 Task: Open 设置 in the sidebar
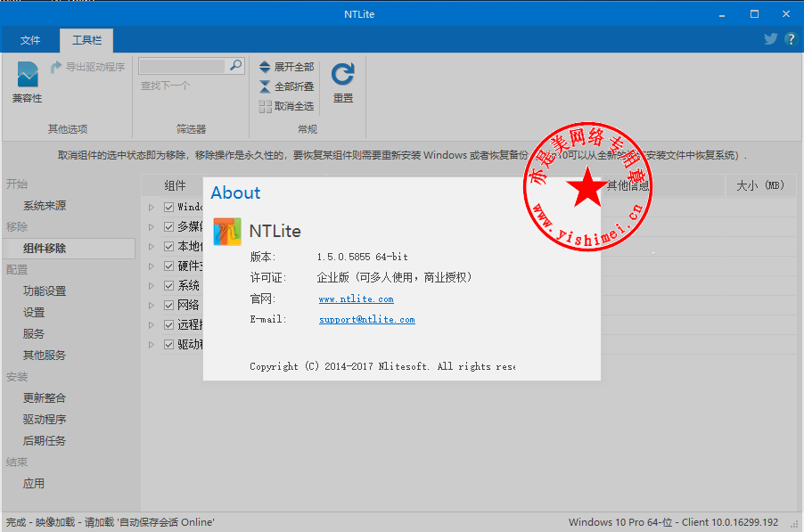[34, 313]
